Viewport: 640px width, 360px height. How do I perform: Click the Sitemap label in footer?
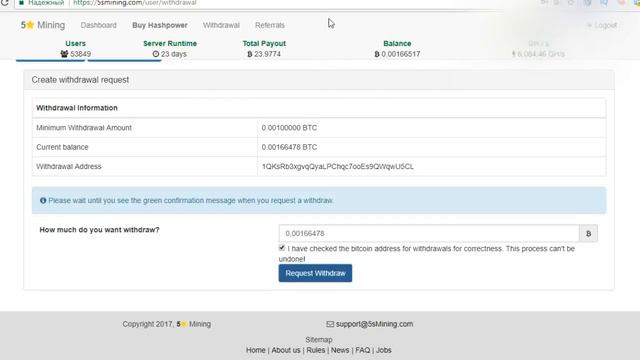point(319,340)
